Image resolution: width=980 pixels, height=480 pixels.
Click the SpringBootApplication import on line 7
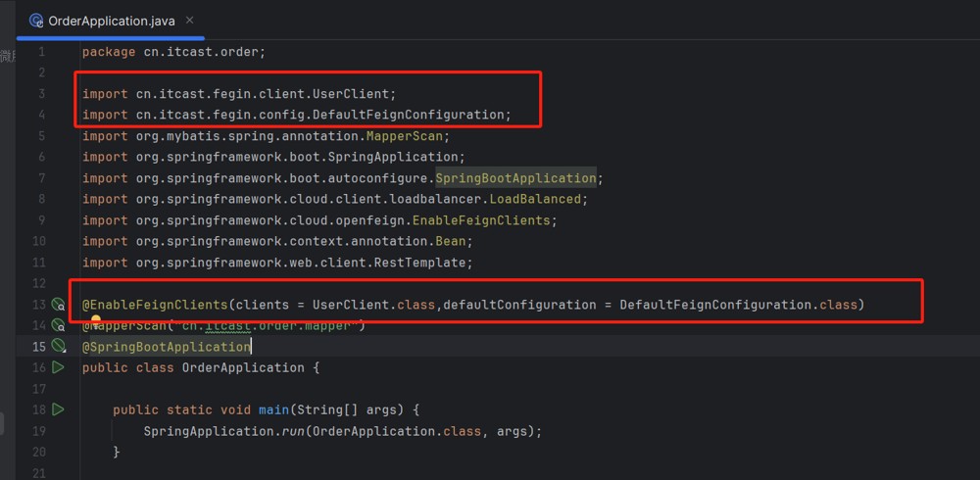[515, 178]
